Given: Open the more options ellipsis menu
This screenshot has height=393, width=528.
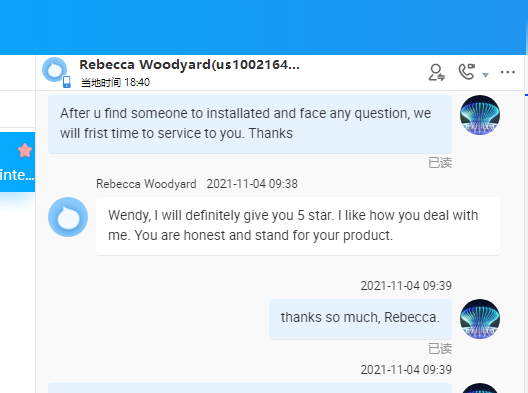Looking at the screenshot, I should [x=507, y=72].
